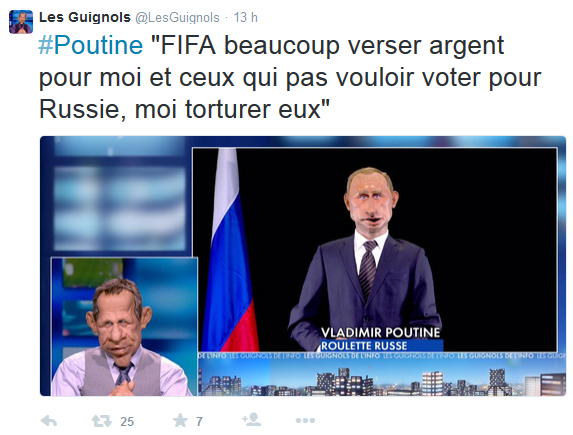Favorite the tweet with the star icon
573x435 pixels.
[180, 420]
